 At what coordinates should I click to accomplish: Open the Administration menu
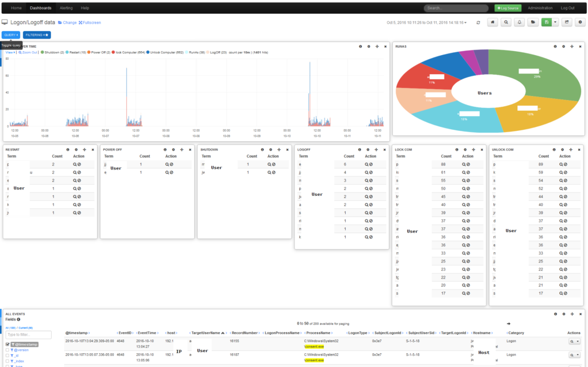(540, 8)
